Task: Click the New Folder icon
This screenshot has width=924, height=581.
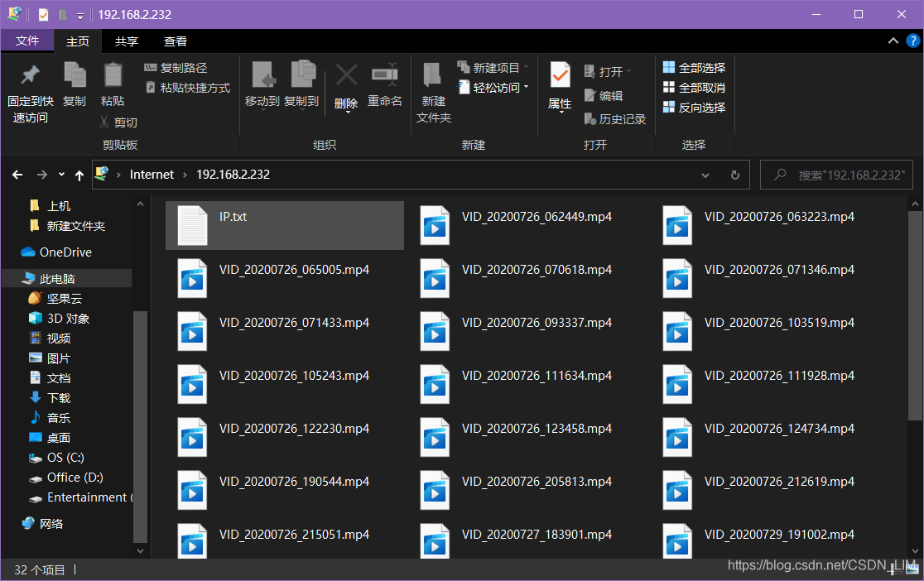Action: coord(433,76)
